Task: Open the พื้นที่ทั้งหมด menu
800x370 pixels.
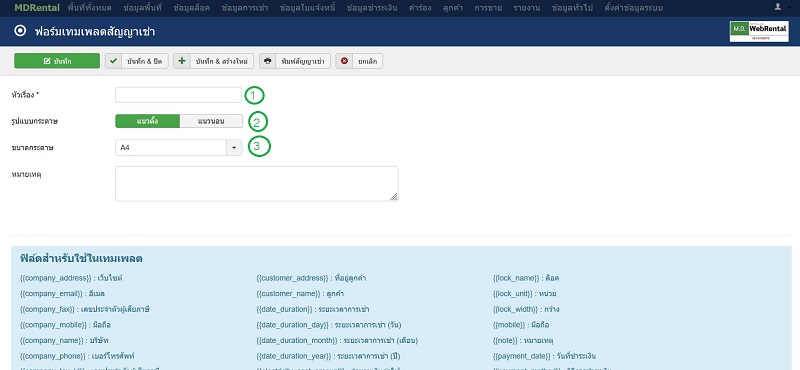Action: pyautogui.click(x=90, y=8)
